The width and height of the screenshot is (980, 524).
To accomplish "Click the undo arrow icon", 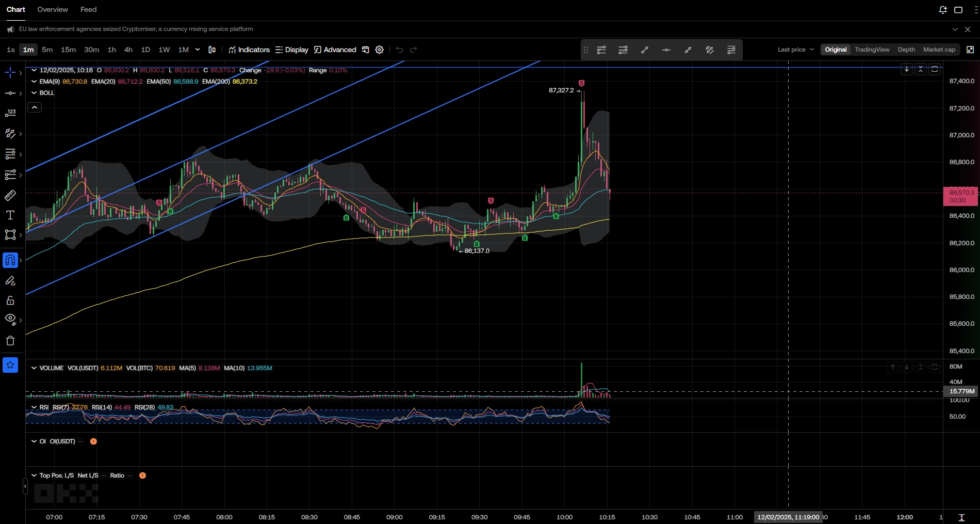I will (399, 50).
